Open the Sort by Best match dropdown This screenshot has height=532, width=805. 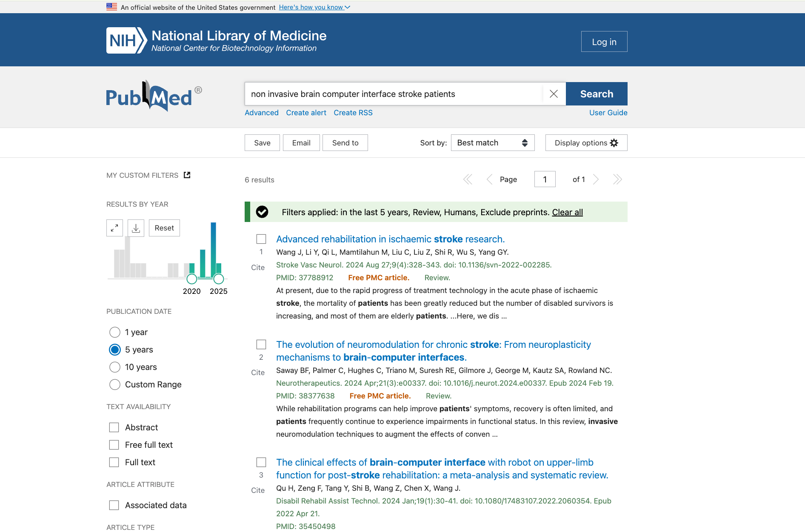pos(492,142)
